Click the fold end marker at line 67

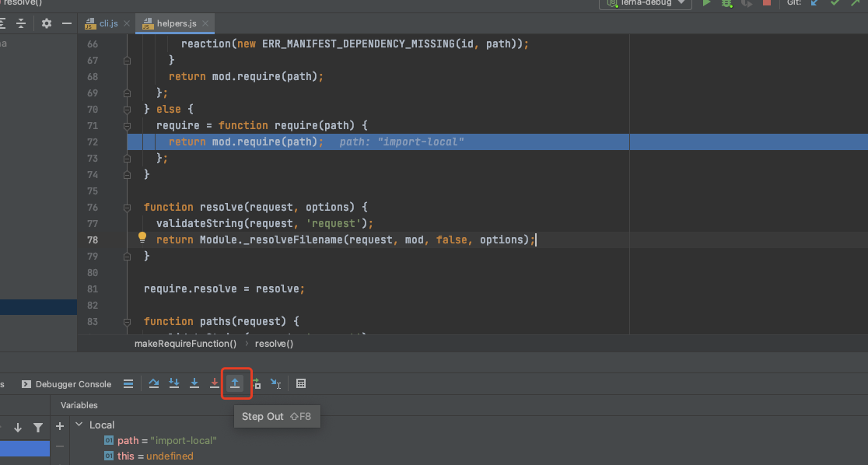pos(127,61)
